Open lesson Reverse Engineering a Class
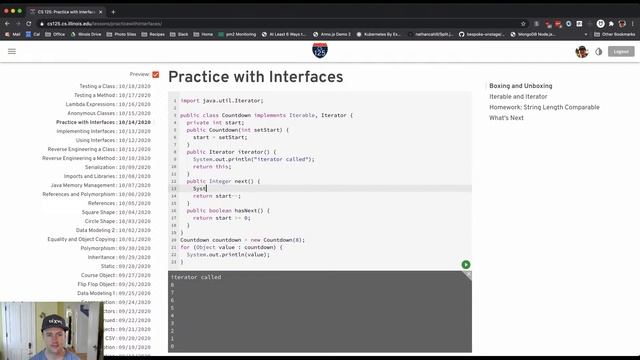 coord(99,149)
